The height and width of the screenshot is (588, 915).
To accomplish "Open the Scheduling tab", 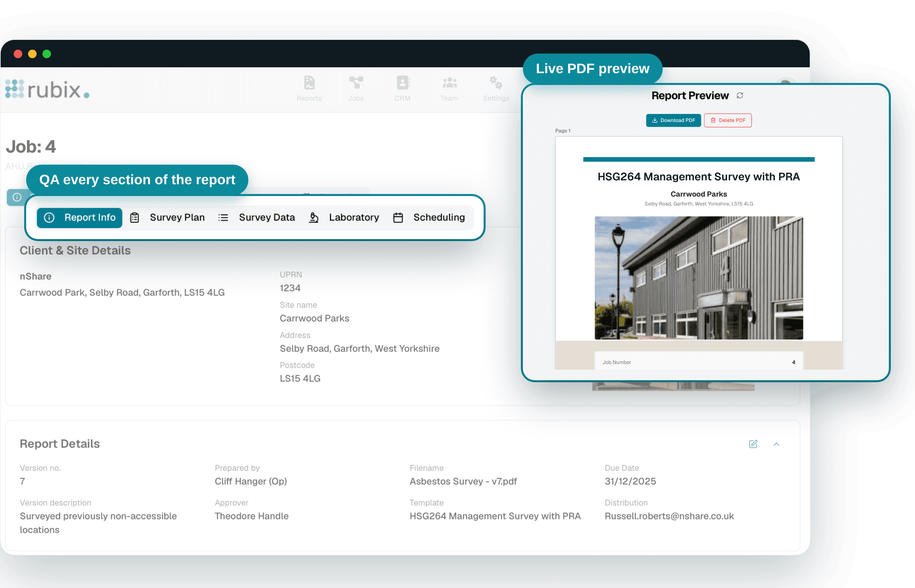I will (429, 218).
